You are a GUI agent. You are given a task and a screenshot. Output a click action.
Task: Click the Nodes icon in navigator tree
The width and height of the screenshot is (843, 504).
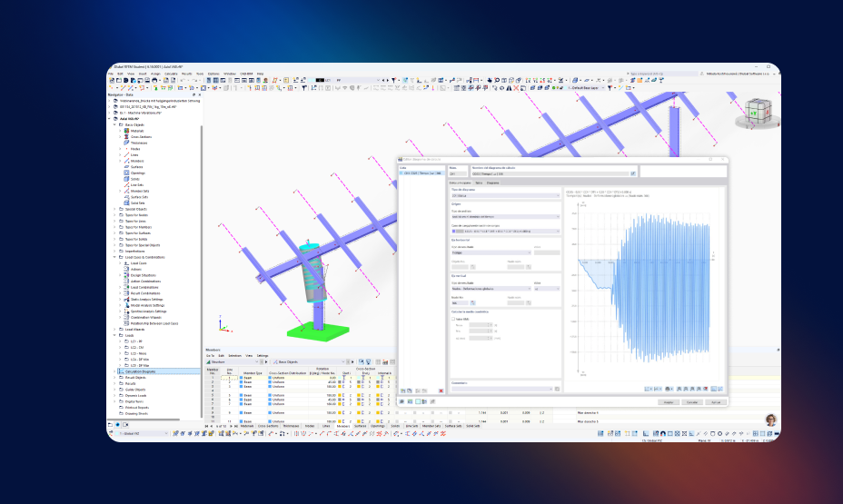point(126,149)
